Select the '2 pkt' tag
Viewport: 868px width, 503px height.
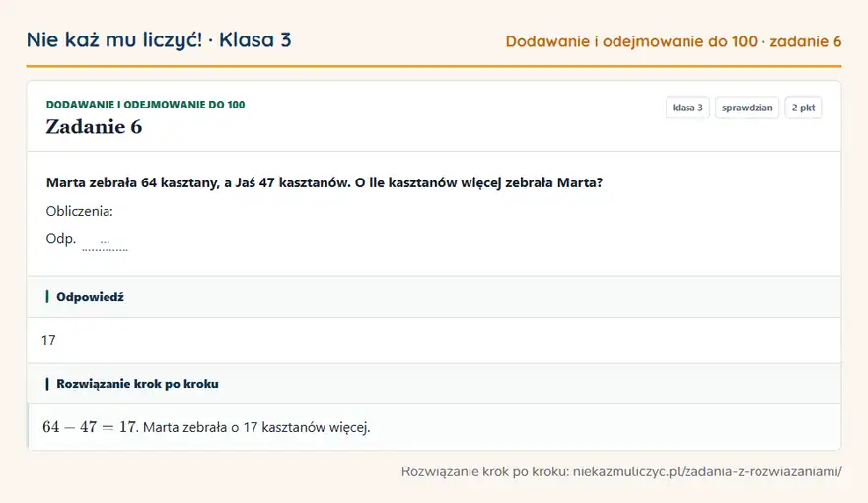pos(803,108)
